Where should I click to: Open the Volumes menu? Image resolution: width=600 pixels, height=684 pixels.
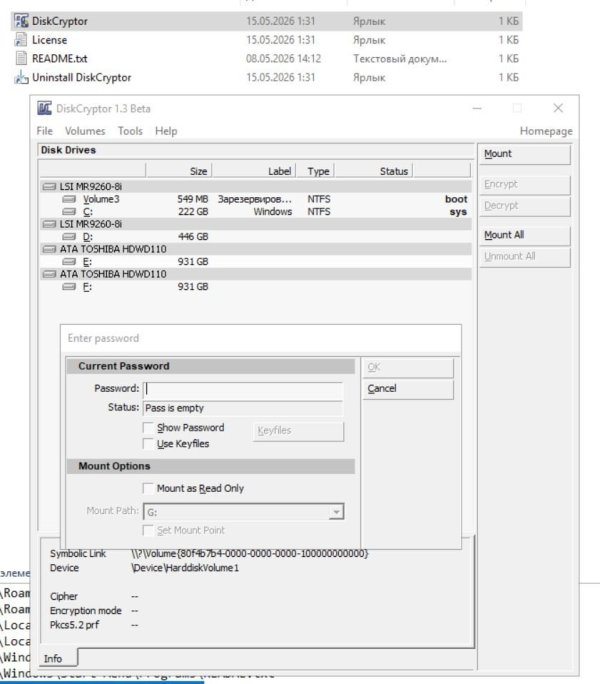pyautogui.click(x=85, y=131)
